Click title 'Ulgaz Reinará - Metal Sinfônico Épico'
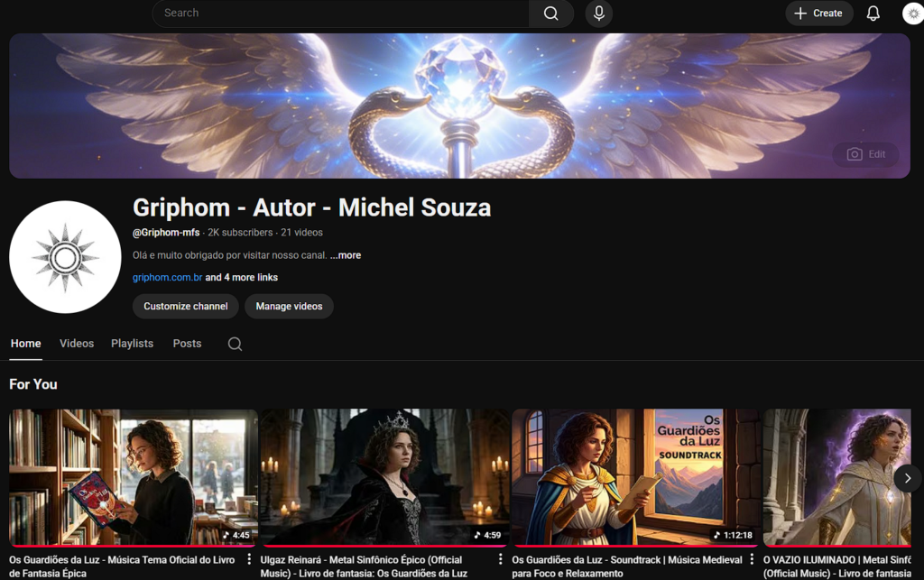This screenshot has width=924, height=580. [365, 566]
